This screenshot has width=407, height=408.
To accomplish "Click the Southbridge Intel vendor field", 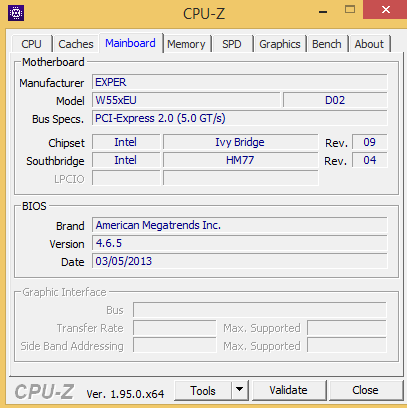I will click(x=126, y=160).
